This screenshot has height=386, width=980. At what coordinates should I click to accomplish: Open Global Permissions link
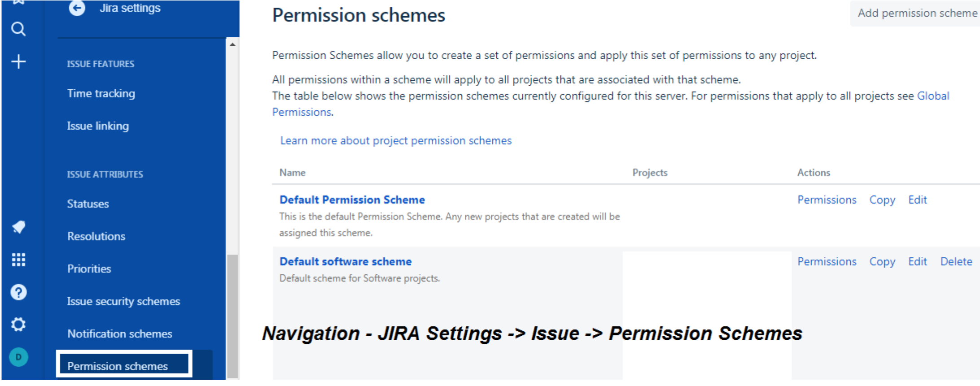933,96
